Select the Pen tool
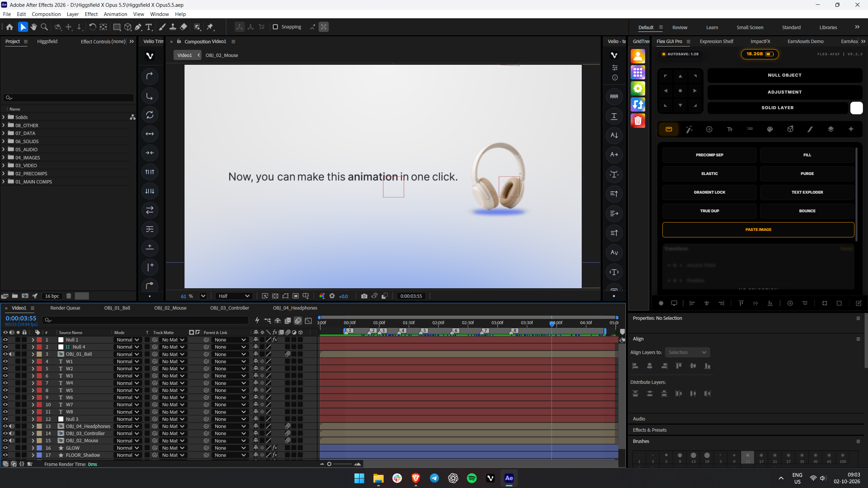Viewport: 868px width, 488px height. (x=138, y=27)
